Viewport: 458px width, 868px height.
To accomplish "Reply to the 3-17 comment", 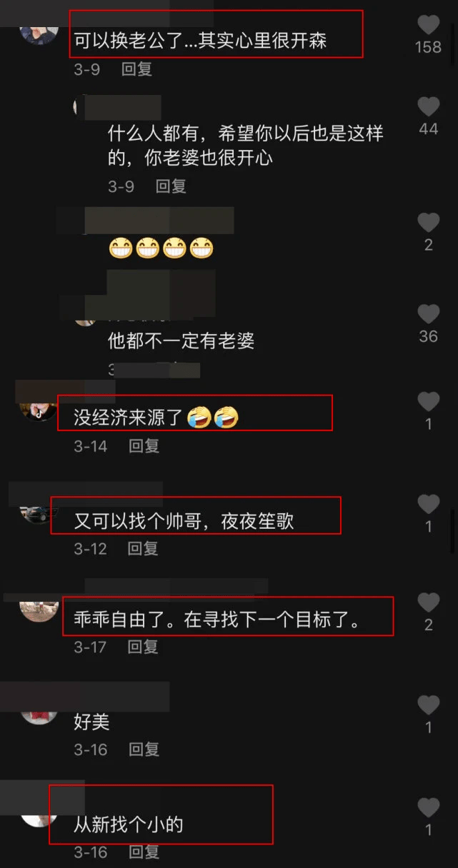I will point(143,647).
